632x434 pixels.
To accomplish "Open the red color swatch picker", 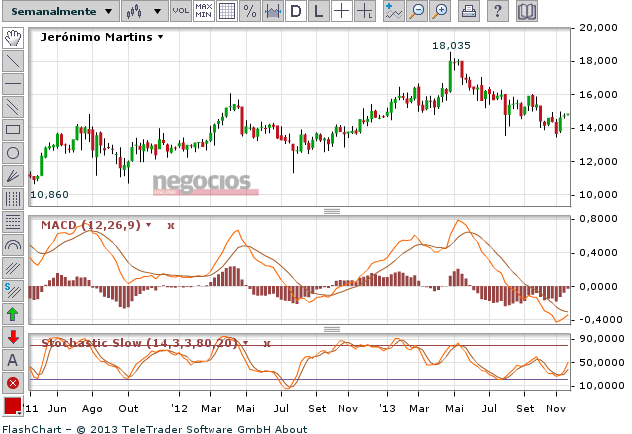I will click(x=13, y=406).
